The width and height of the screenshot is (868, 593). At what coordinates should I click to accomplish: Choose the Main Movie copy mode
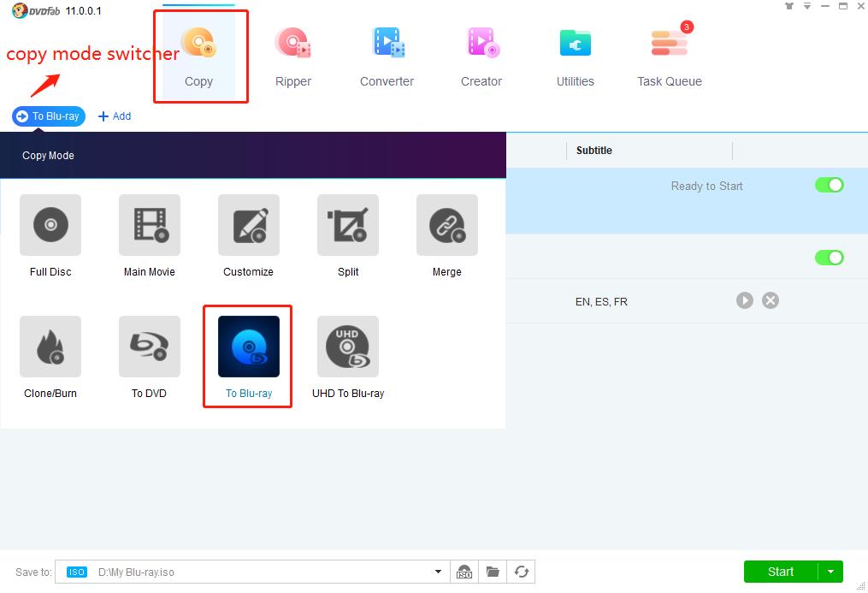pos(150,236)
